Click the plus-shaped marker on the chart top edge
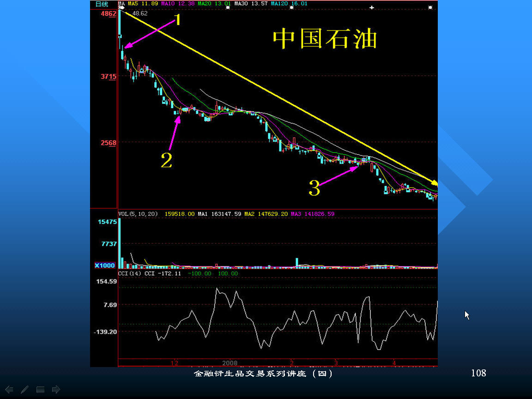The image size is (532, 399). [372, 7]
